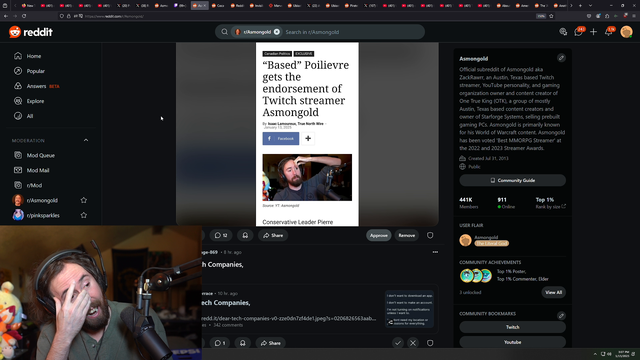Viewport: 640px width, 360px height.
Task: Open the user profile avatar menu
Action: (x=626, y=32)
